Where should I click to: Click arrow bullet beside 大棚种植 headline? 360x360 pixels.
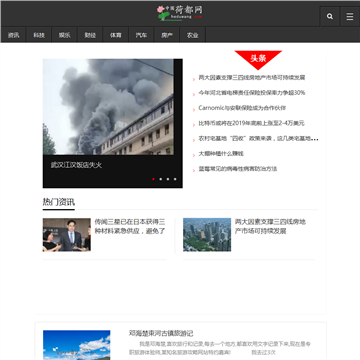point(194,155)
